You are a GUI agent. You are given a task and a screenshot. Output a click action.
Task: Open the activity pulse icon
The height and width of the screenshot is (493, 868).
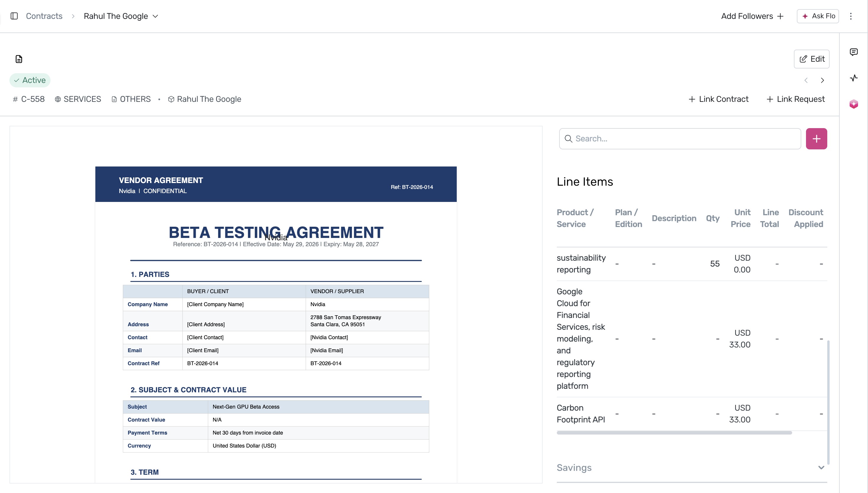[x=854, y=78]
